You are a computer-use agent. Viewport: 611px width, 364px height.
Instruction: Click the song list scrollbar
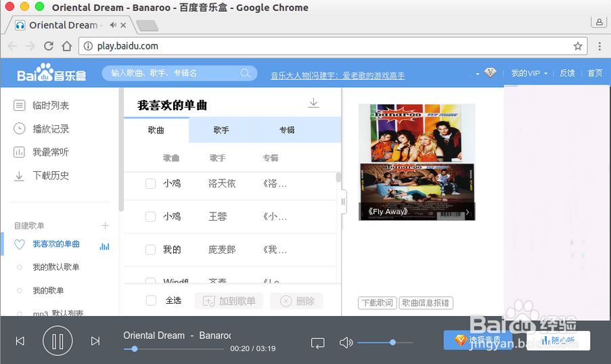point(338,177)
